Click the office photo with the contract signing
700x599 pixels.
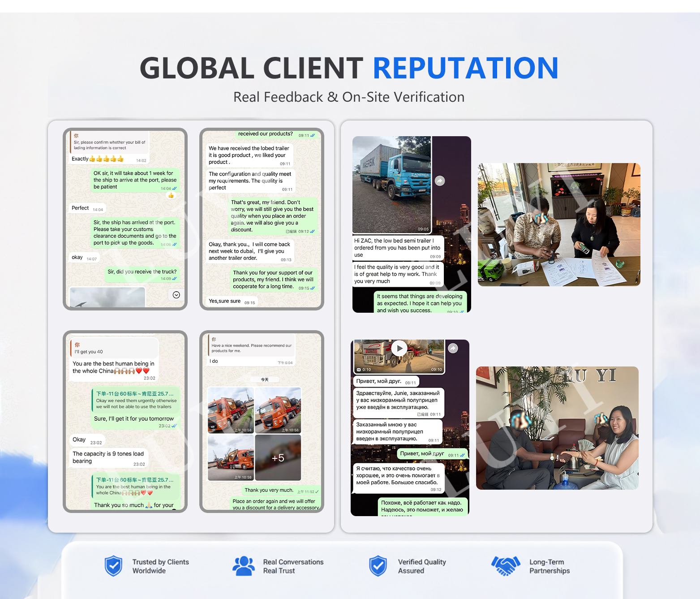[x=559, y=224]
